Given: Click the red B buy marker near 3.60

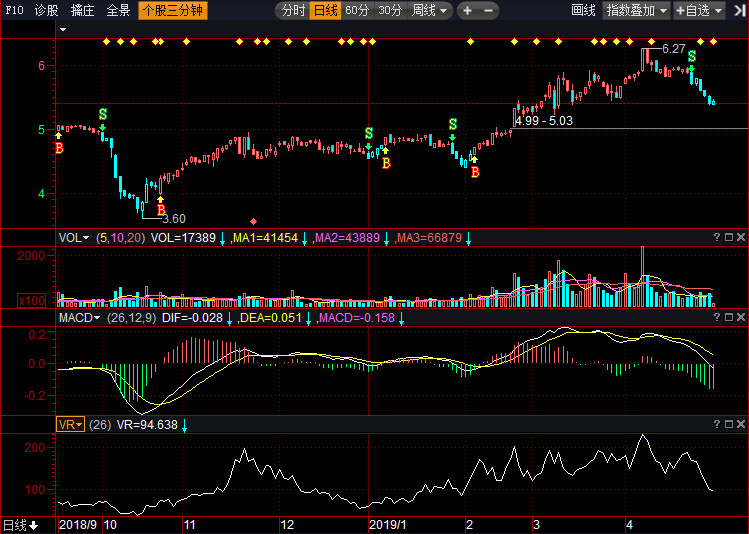Looking at the screenshot, I should (x=161, y=209).
